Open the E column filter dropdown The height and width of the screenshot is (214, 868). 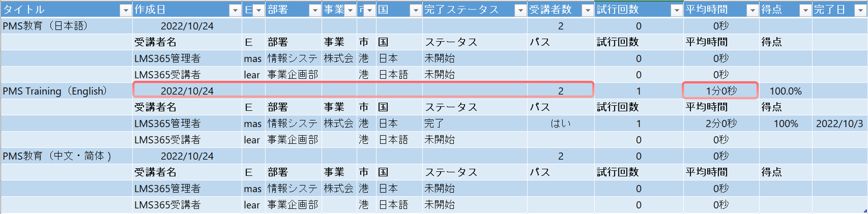coord(259,10)
